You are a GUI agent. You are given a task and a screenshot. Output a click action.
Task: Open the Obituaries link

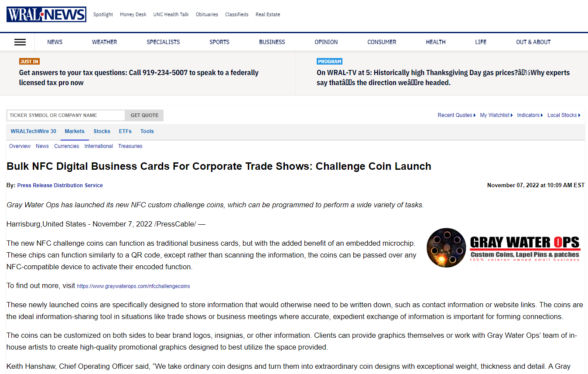(x=207, y=14)
